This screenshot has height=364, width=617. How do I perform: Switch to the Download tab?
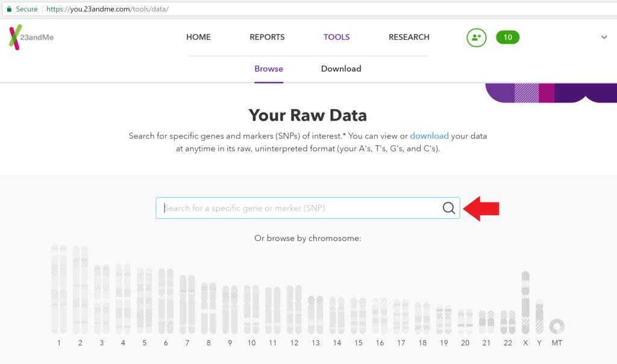point(341,69)
